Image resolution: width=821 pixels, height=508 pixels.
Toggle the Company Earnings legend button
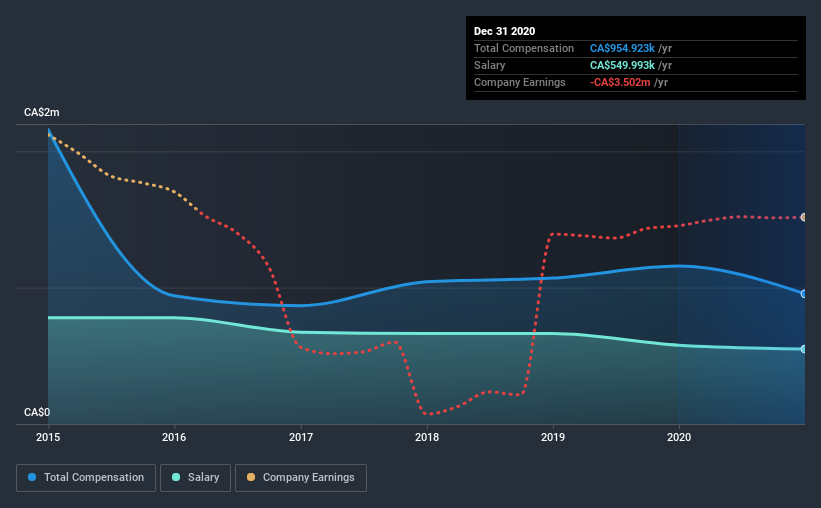click(301, 478)
